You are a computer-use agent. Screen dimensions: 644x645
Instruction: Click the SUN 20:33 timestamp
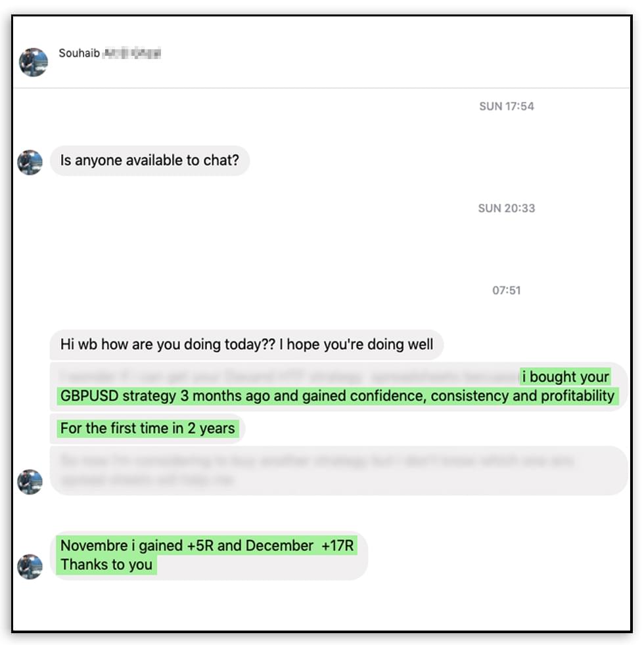[x=507, y=208]
